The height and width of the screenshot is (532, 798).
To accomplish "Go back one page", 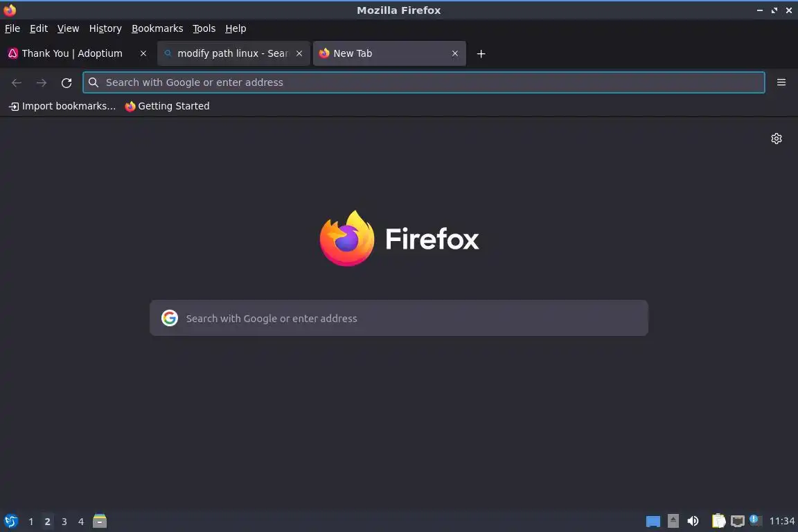I will tap(17, 82).
